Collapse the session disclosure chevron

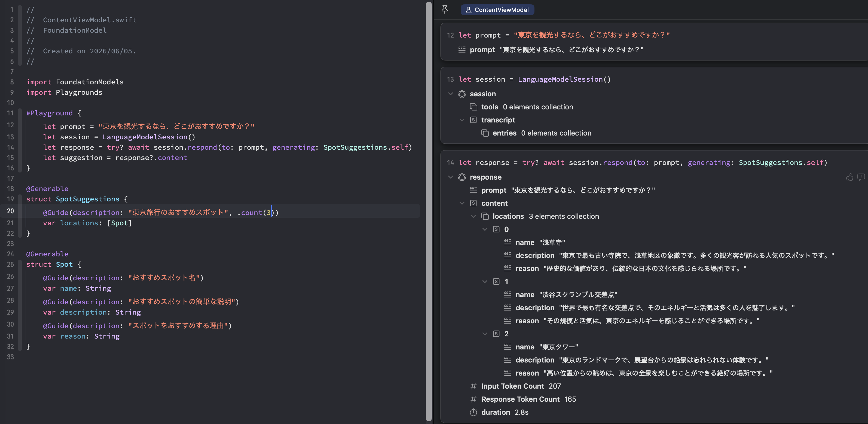coord(451,94)
